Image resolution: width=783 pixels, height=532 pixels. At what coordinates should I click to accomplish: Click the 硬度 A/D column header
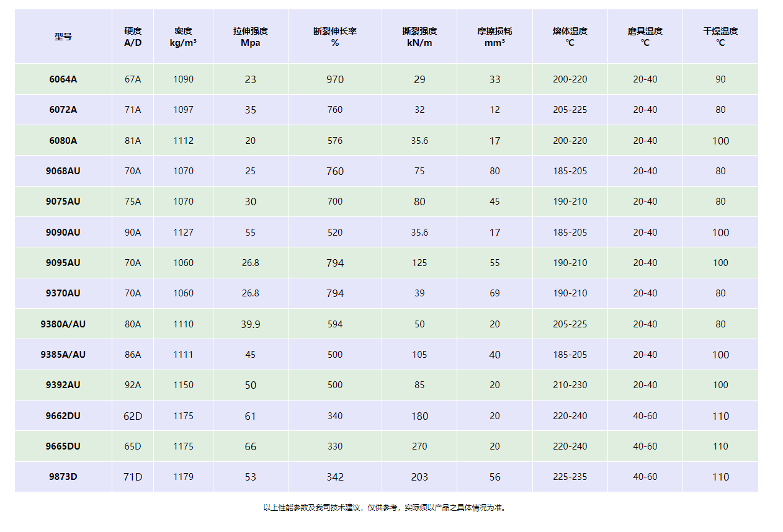133,37
